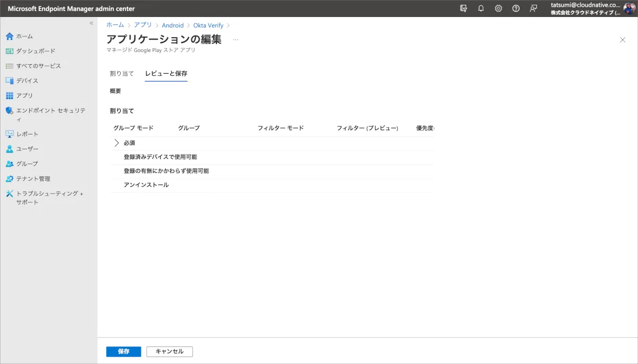Open the more options ellipsis beside title

[x=236, y=39]
